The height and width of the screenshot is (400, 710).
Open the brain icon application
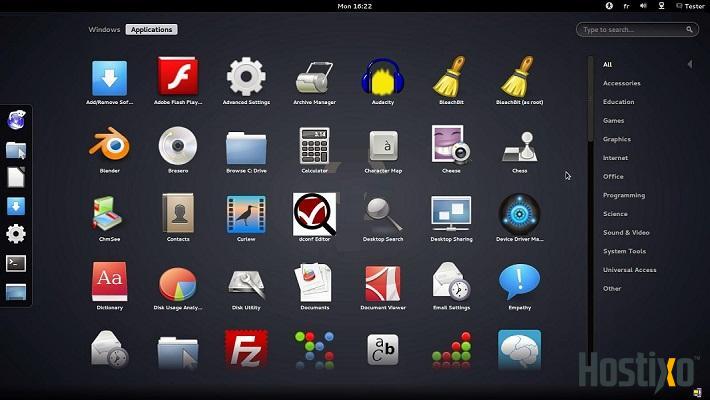coord(519,349)
